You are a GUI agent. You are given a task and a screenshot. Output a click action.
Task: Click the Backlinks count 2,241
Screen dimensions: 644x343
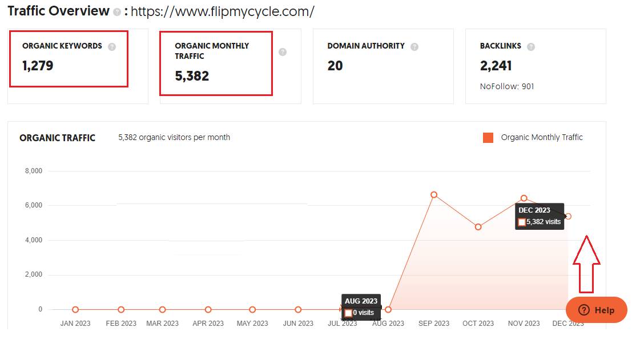[496, 66]
